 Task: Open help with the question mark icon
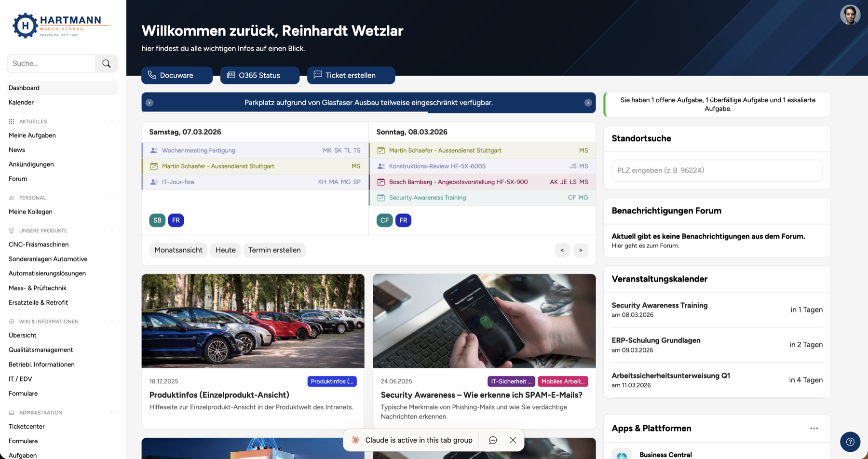(850, 442)
